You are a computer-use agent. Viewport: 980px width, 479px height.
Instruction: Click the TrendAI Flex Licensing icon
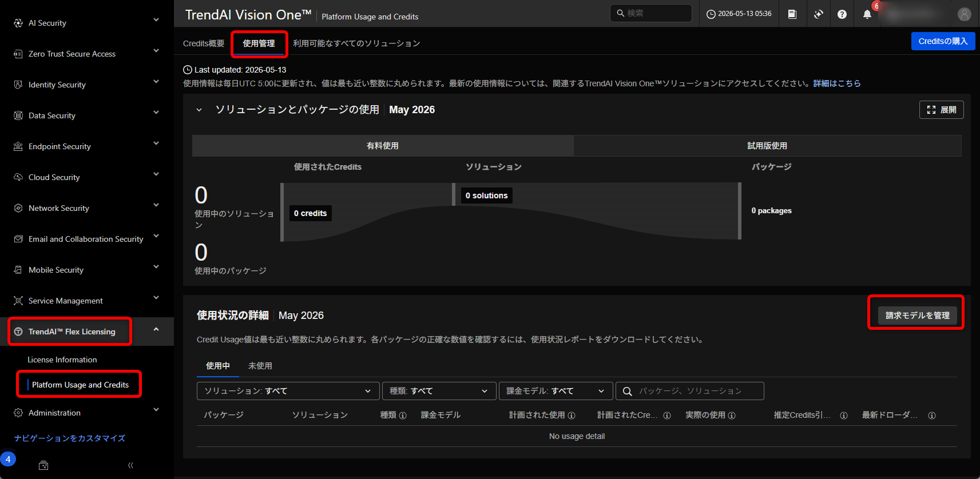[x=18, y=332]
